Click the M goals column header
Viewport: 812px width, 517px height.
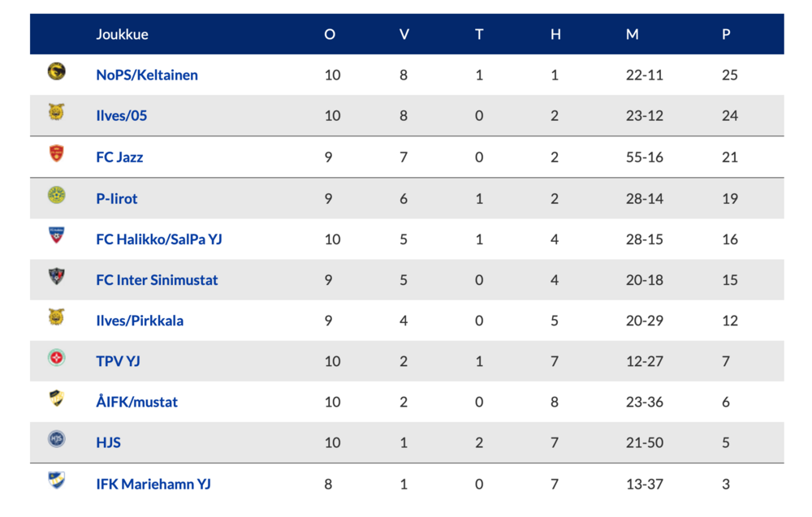pos(632,34)
